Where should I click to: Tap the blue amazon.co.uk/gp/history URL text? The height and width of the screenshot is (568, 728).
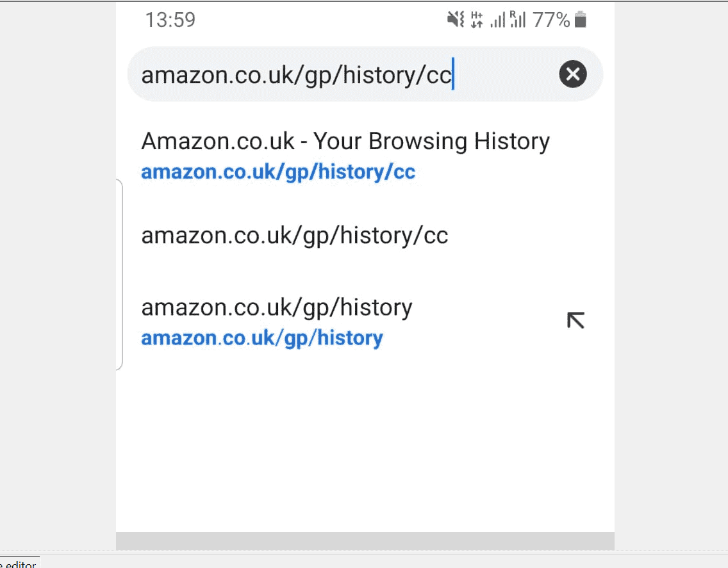[x=261, y=337]
